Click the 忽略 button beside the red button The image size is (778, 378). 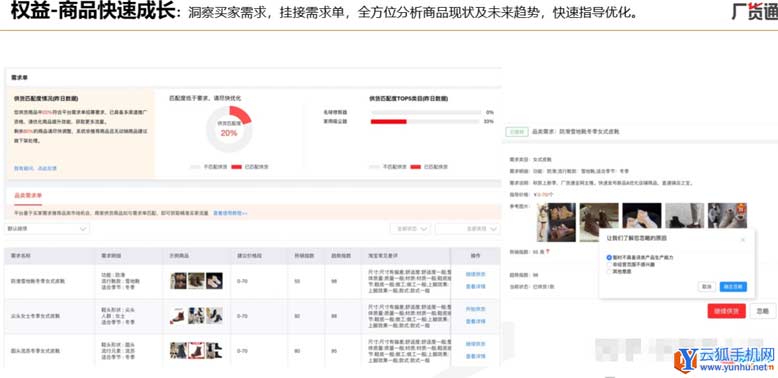(763, 311)
